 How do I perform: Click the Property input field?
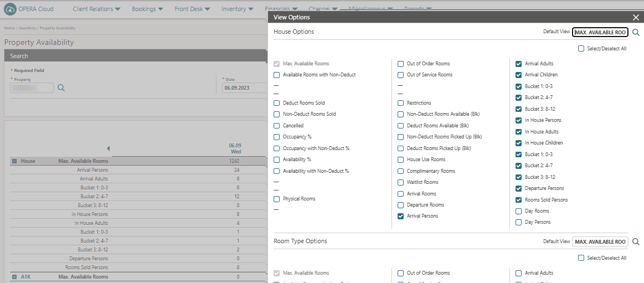click(32, 88)
